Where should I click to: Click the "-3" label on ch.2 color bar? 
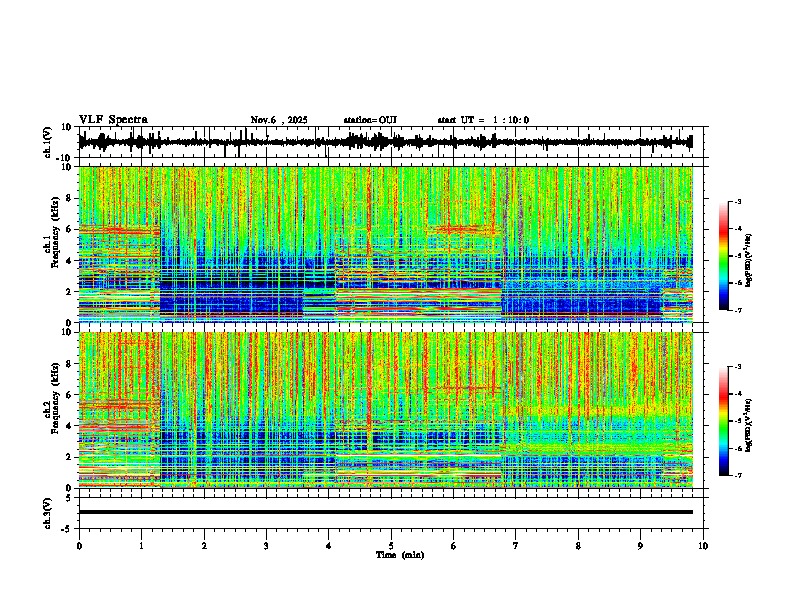click(x=737, y=366)
